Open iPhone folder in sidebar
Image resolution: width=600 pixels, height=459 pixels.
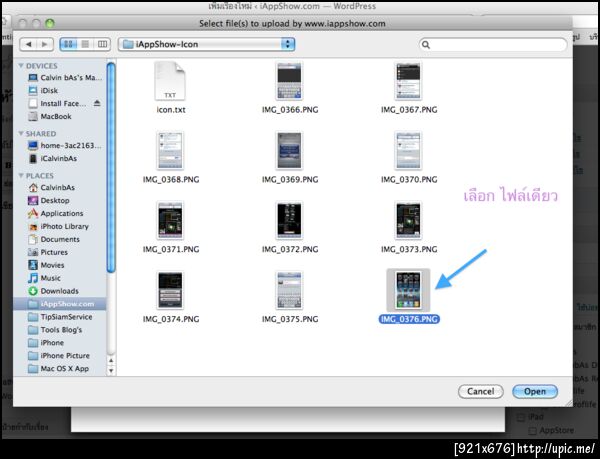tap(46, 343)
